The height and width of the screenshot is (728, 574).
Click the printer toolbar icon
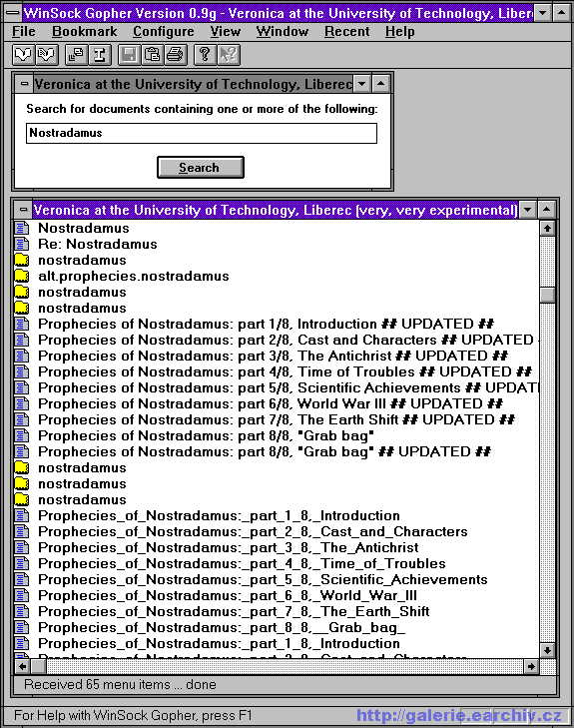click(x=176, y=55)
